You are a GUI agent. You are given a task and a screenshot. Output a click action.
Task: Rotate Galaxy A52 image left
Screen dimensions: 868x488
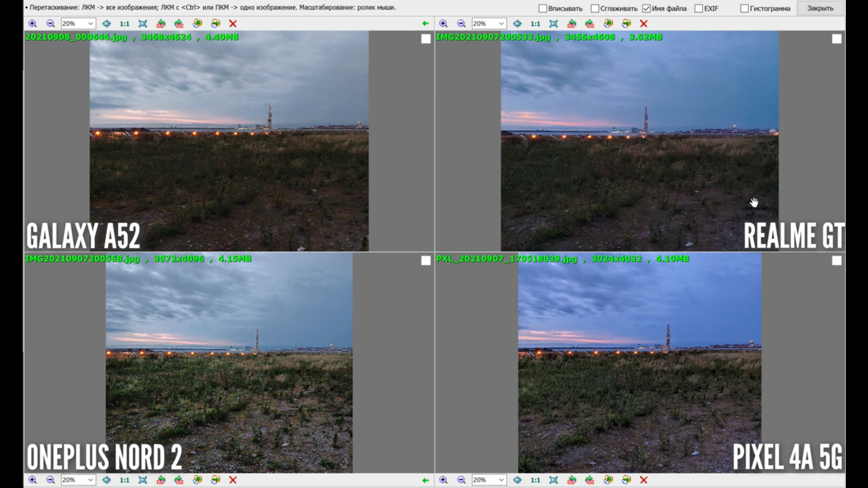pyautogui.click(x=161, y=23)
